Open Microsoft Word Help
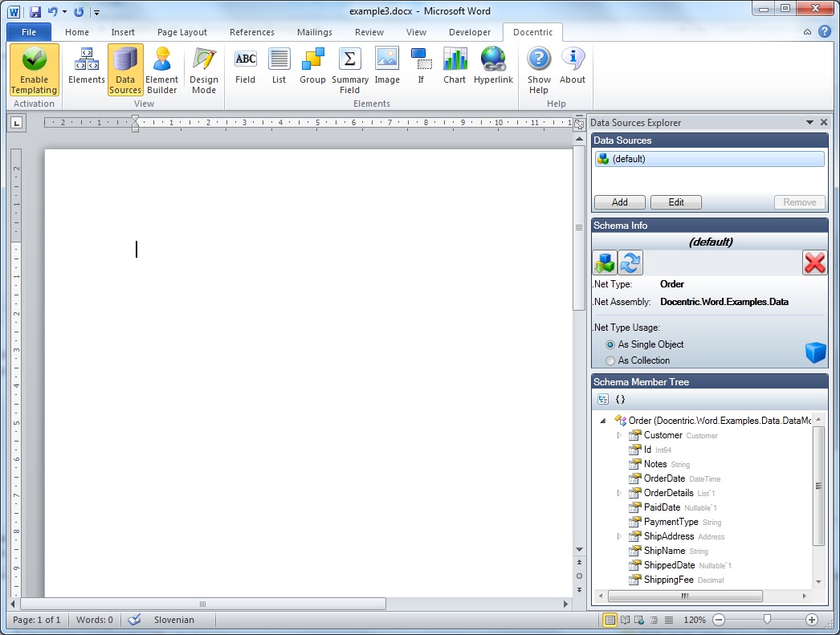This screenshot has height=635, width=840. coord(825,32)
